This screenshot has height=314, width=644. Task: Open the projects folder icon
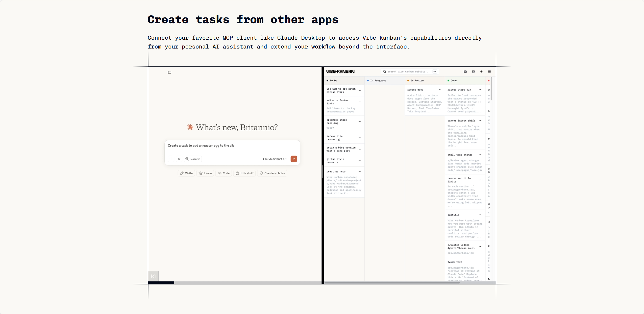pos(465,71)
